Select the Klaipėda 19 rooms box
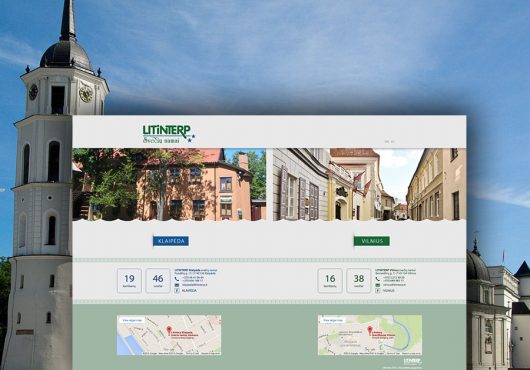530x370 pixels. pos(129,281)
